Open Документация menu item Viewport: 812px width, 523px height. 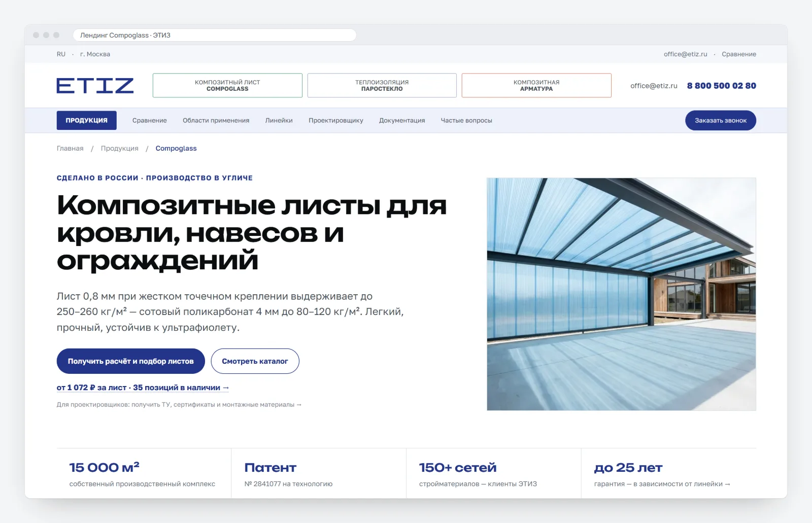pos(402,120)
